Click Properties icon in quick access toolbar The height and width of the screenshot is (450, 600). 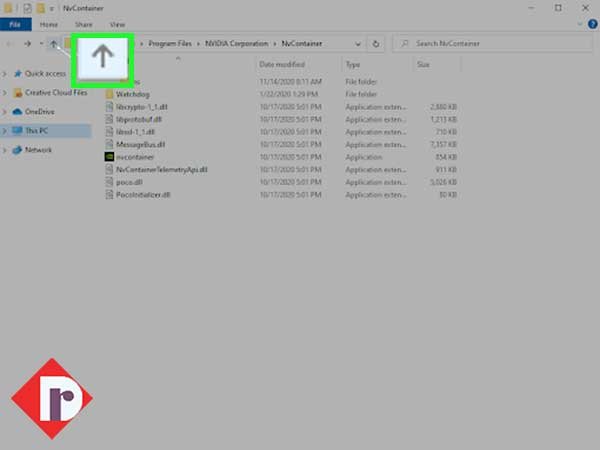(27, 8)
